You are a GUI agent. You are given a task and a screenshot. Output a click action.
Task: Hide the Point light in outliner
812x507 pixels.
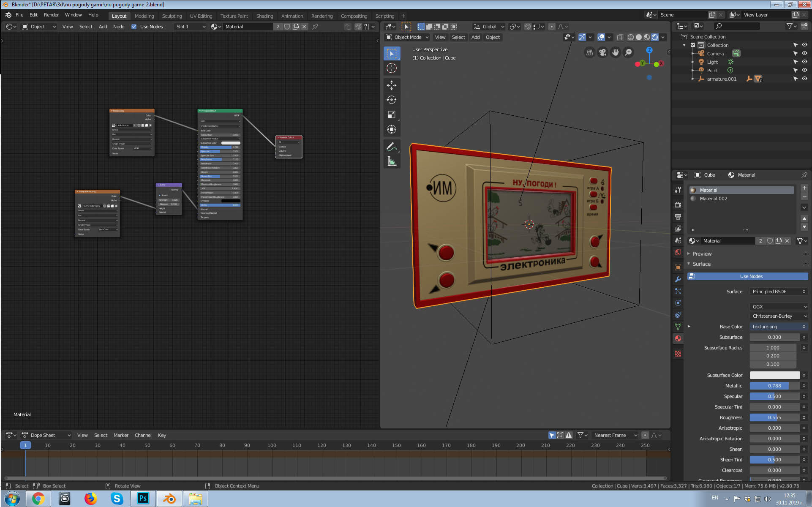click(804, 71)
